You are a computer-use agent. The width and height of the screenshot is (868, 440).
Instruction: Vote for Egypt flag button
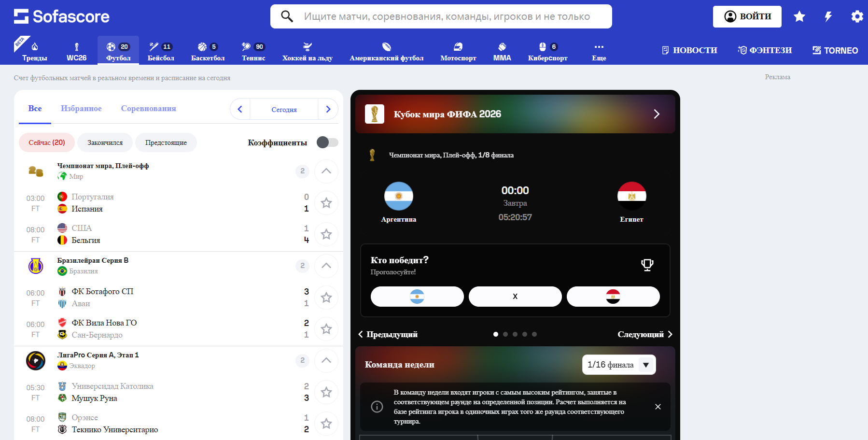click(x=613, y=297)
